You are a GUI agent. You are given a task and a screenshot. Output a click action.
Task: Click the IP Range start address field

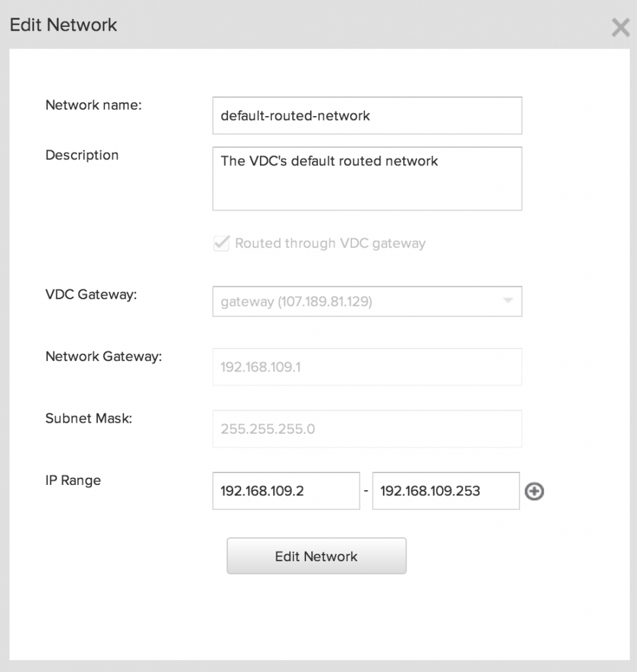tap(286, 491)
